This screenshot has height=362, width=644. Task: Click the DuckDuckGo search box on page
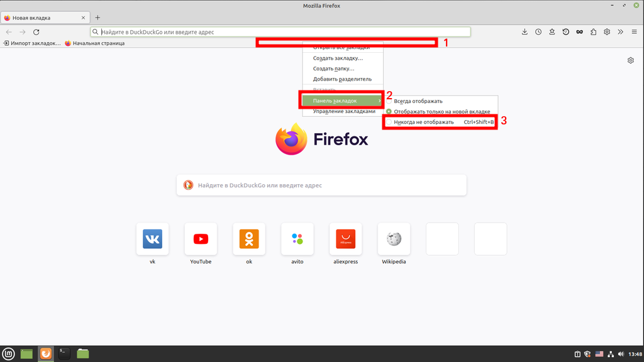321,185
